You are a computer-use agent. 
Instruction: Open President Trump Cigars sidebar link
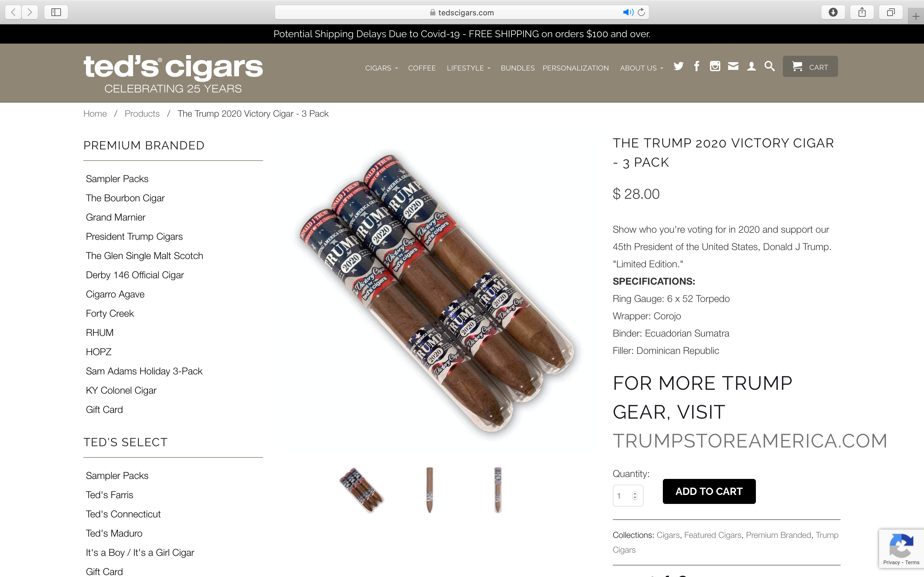(134, 237)
